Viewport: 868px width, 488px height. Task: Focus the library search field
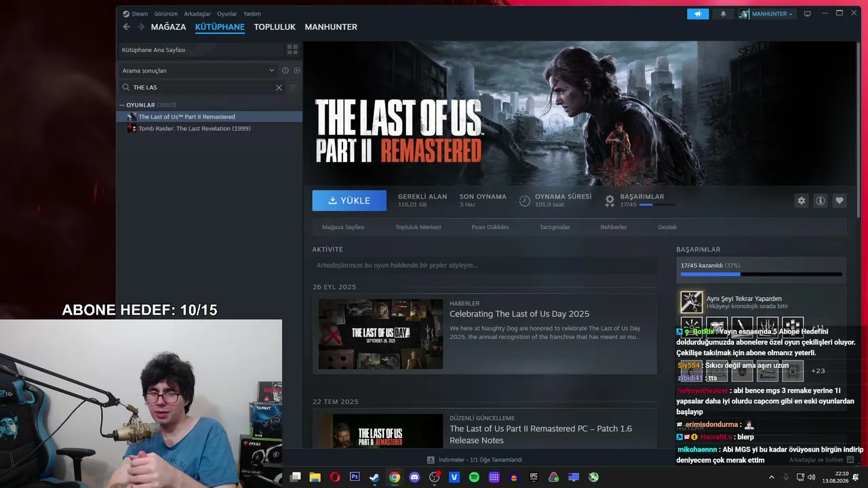point(202,87)
